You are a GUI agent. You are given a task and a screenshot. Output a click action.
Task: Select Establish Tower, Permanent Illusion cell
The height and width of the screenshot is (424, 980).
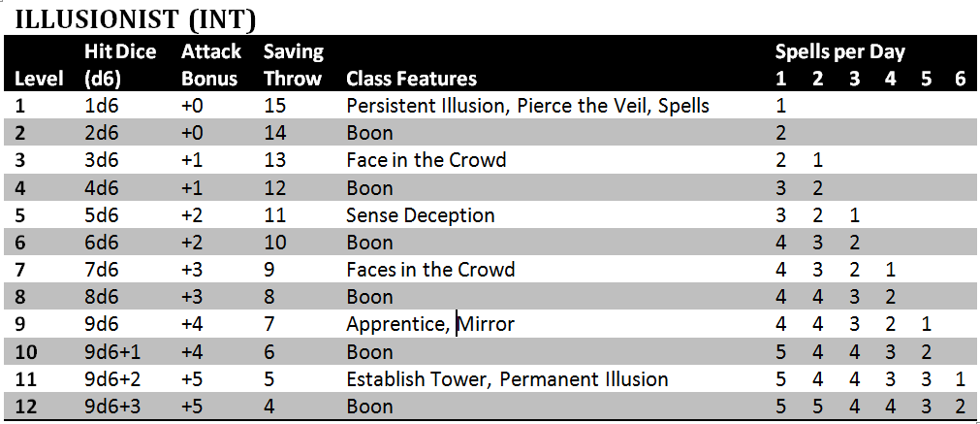coord(506,378)
